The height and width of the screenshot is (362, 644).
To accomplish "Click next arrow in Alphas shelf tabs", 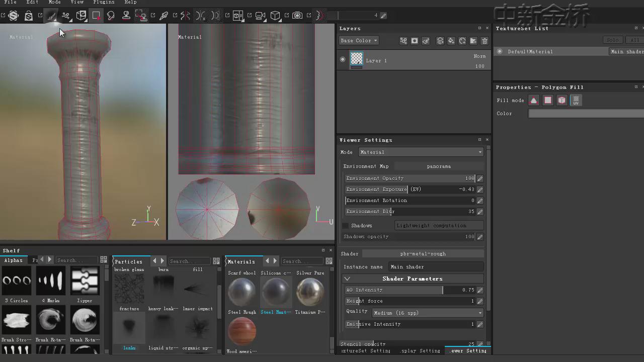I will coord(50,259).
